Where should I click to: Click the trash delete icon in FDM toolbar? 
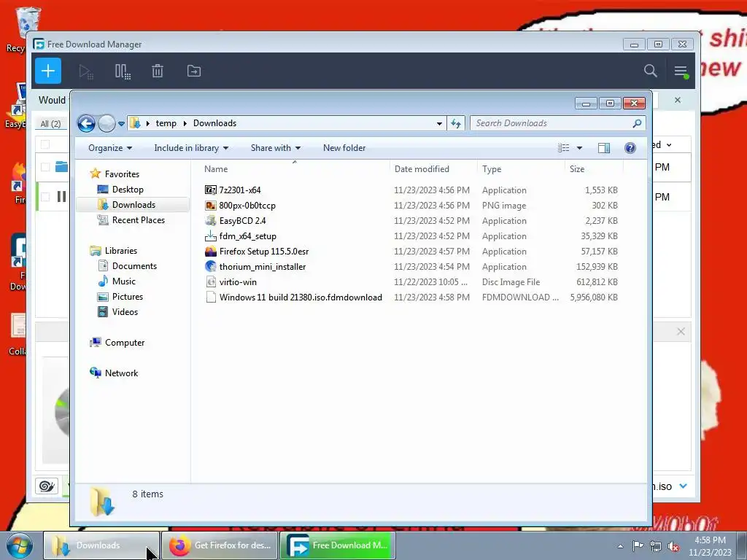(x=158, y=71)
